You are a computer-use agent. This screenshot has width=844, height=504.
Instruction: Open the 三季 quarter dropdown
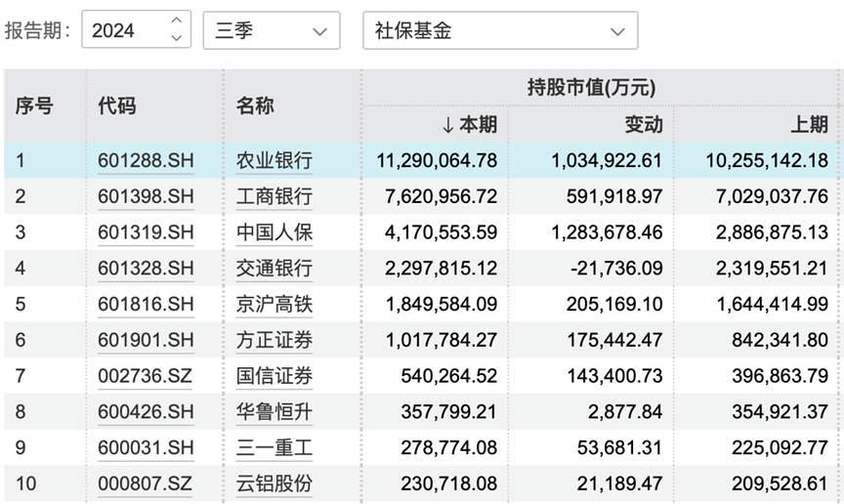272,30
